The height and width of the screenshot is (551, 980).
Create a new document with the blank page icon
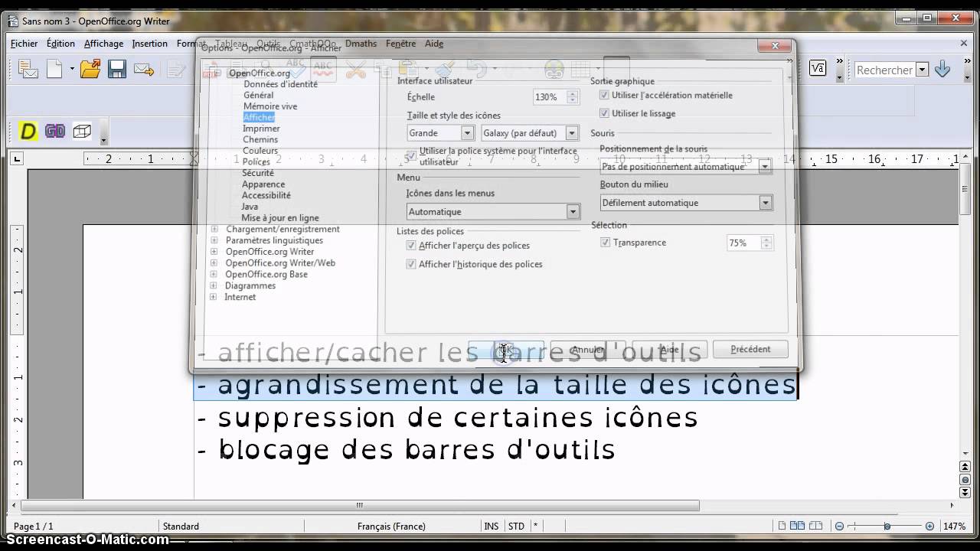(54, 70)
